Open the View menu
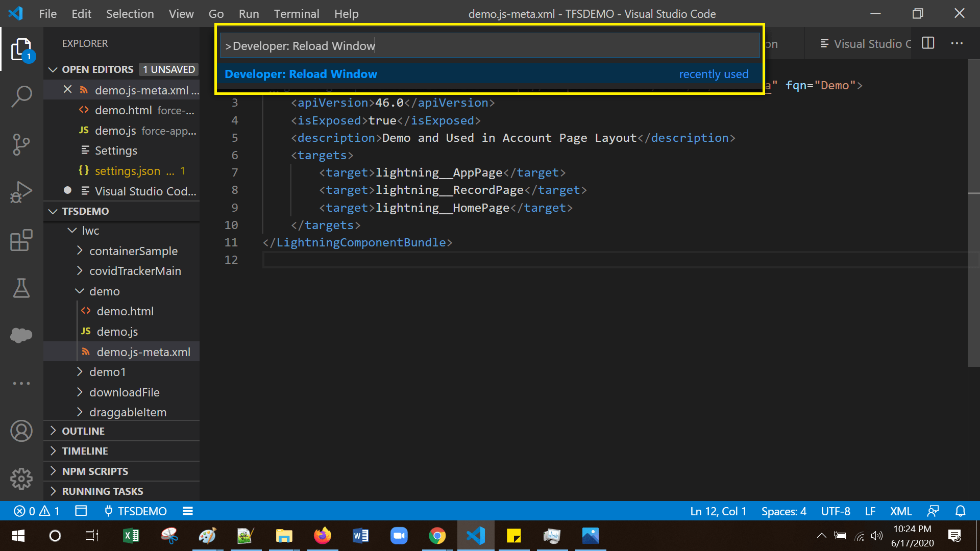Viewport: 980px width, 551px height. click(181, 14)
